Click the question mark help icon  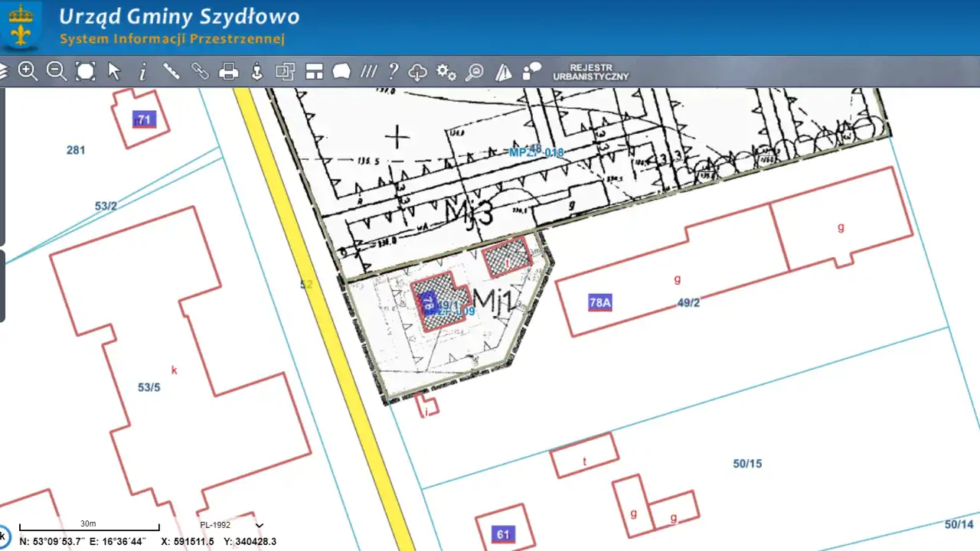[393, 71]
